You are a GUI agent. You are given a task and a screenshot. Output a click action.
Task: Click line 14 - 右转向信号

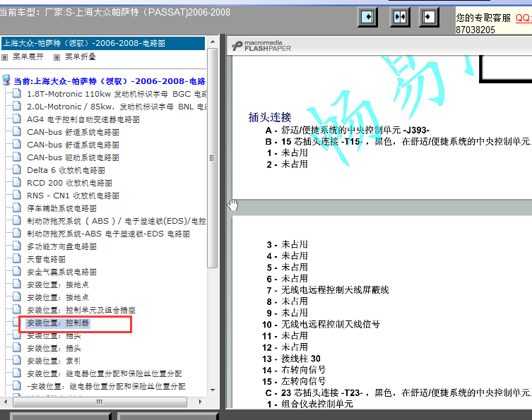point(294,370)
